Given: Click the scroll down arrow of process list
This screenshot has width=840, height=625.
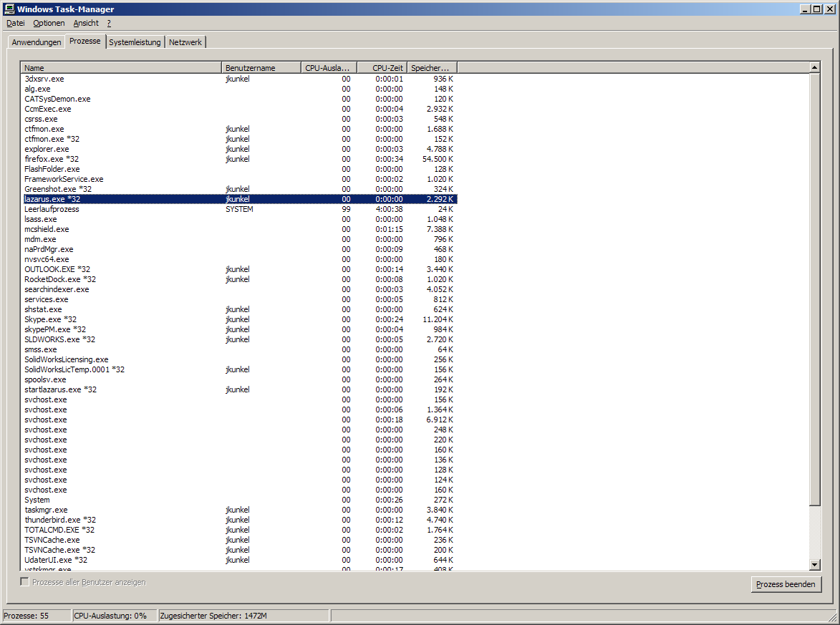Looking at the screenshot, I should [x=814, y=565].
